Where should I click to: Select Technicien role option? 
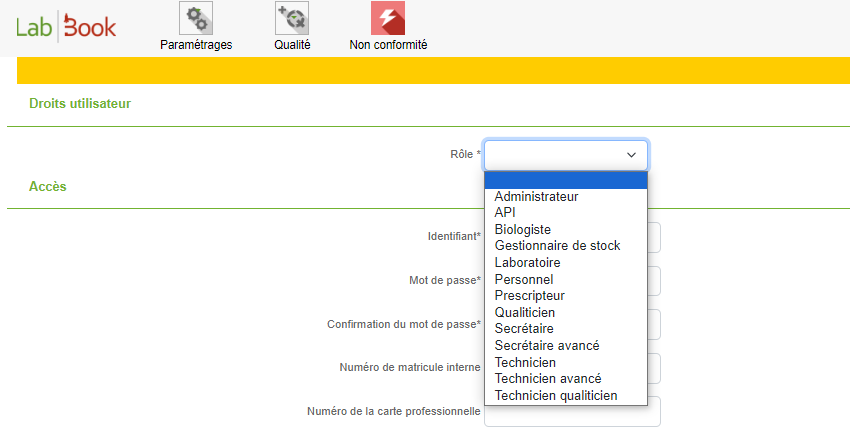coord(525,362)
